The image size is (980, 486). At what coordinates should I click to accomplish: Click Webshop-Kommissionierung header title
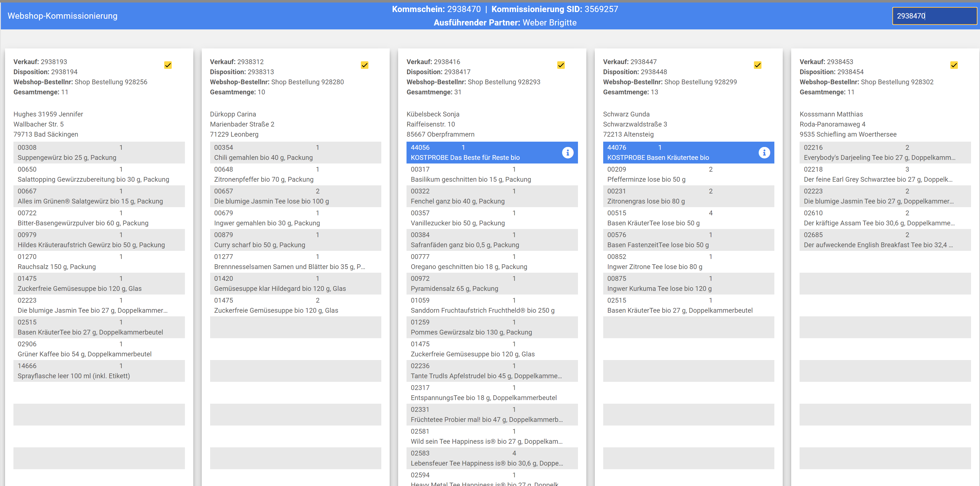pos(62,16)
